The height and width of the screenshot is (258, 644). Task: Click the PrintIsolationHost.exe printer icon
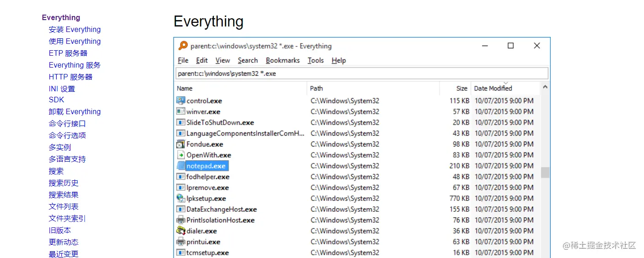click(x=181, y=220)
